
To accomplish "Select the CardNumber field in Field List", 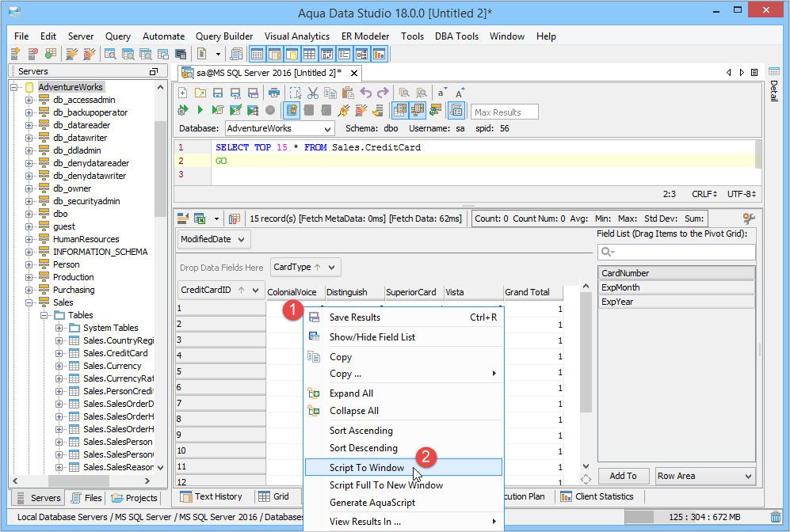I will (x=676, y=273).
